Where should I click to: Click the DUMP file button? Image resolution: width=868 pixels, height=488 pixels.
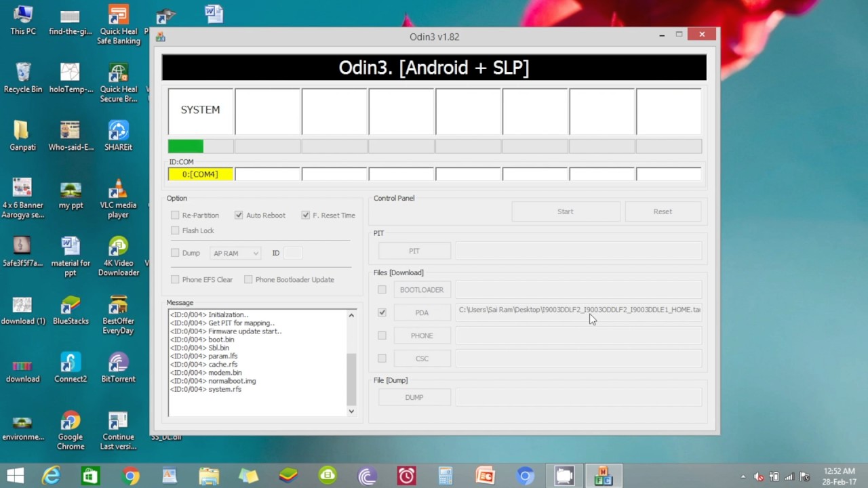[414, 397]
